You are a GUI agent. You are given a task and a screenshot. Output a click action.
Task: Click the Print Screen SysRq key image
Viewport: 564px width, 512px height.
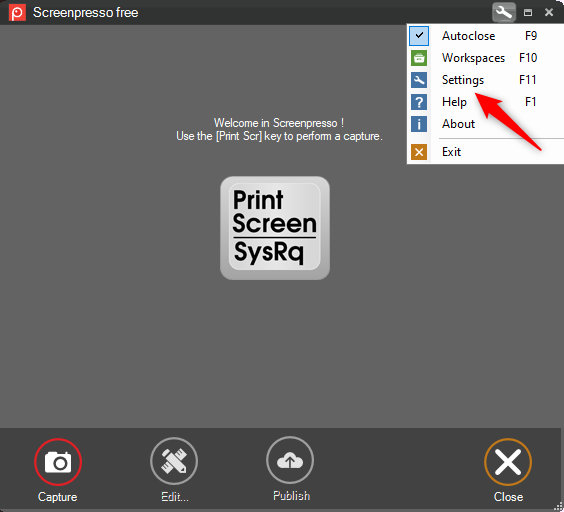[275, 228]
